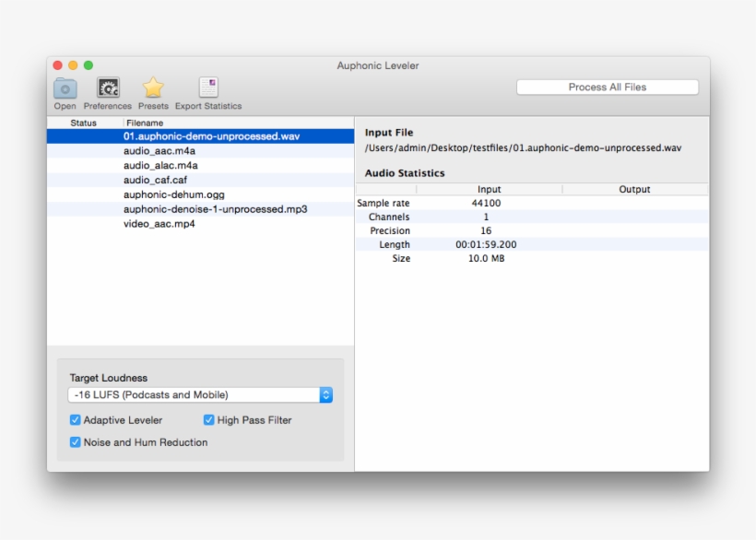Sort by the Status column header

point(83,123)
